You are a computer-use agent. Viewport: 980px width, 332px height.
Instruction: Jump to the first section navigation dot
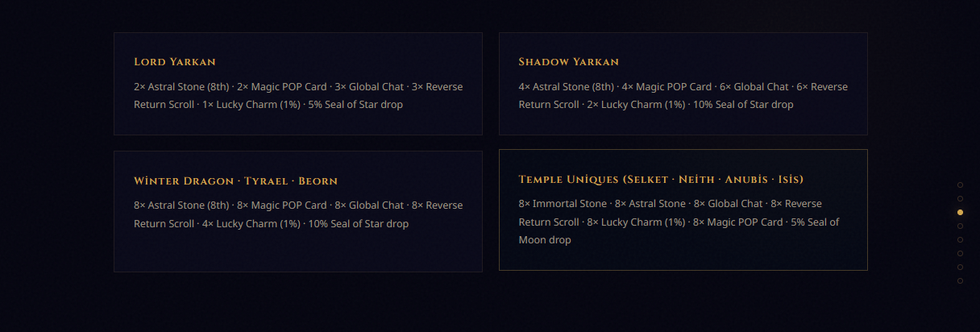point(960,185)
